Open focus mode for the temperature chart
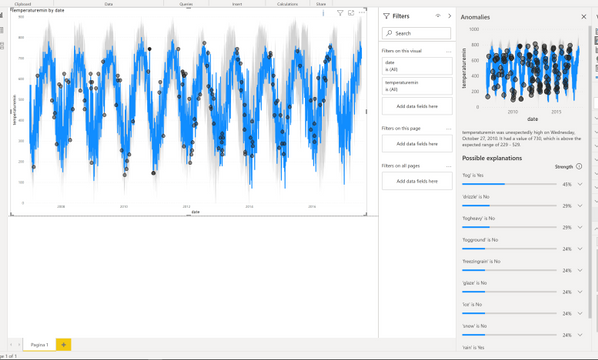598x360 pixels. point(351,13)
